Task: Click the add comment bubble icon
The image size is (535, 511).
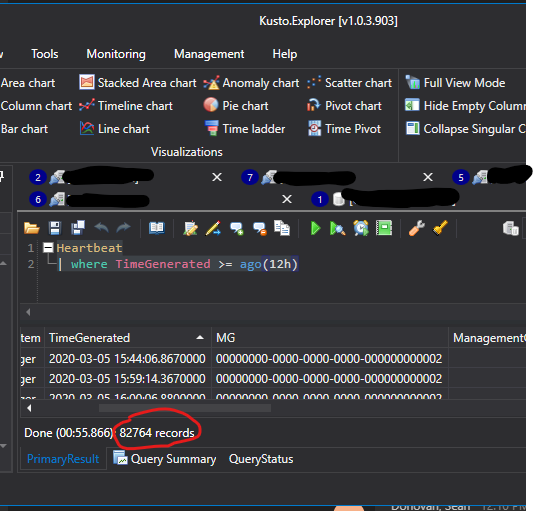Action: click(x=237, y=229)
